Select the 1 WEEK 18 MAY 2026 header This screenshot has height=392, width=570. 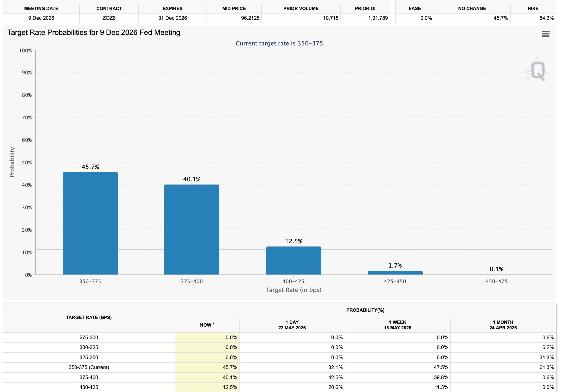pos(397,325)
